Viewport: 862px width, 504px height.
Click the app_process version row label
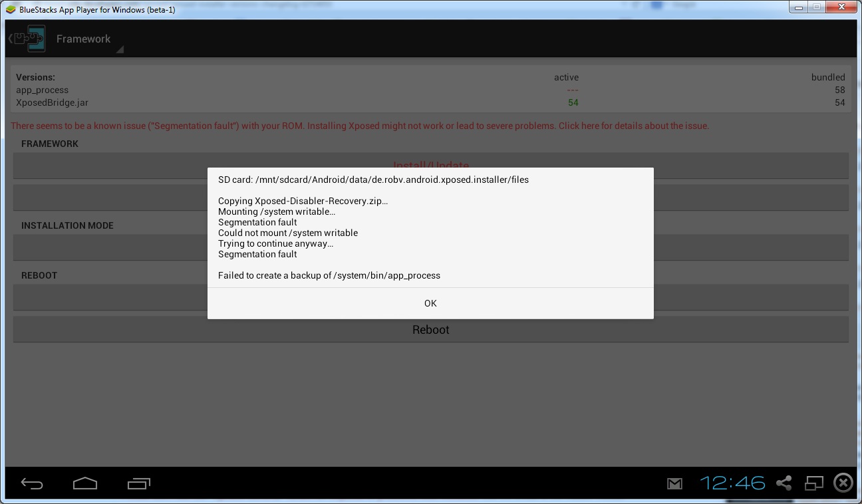coord(42,90)
